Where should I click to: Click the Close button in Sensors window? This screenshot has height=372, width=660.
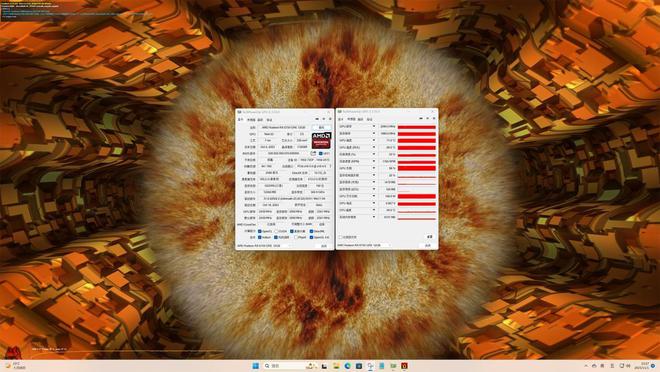point(428,245)
